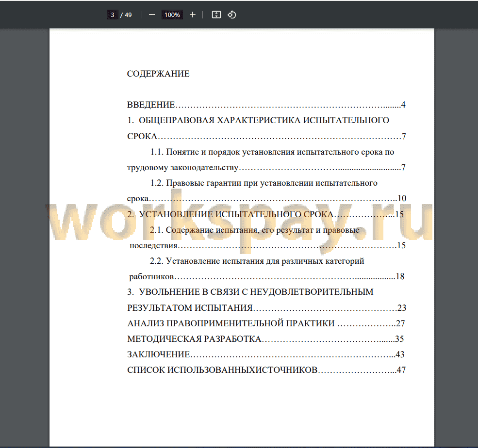Select the 100% zoom level field

click(172, 15)
